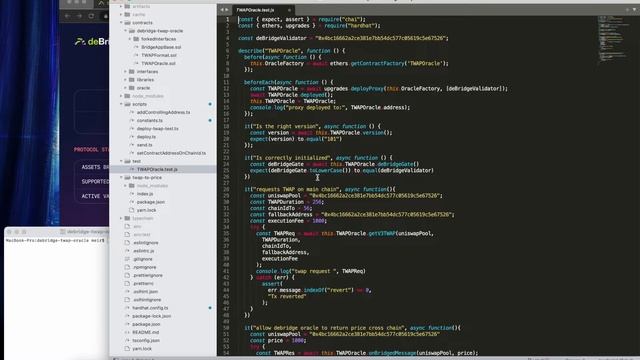Click the browser reload button
The image size is (640, 360).
click(x=91, y=16)
